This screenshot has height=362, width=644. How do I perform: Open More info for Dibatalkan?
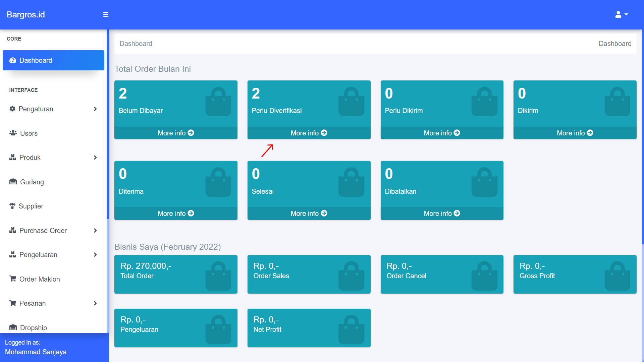tap(442, 214)
